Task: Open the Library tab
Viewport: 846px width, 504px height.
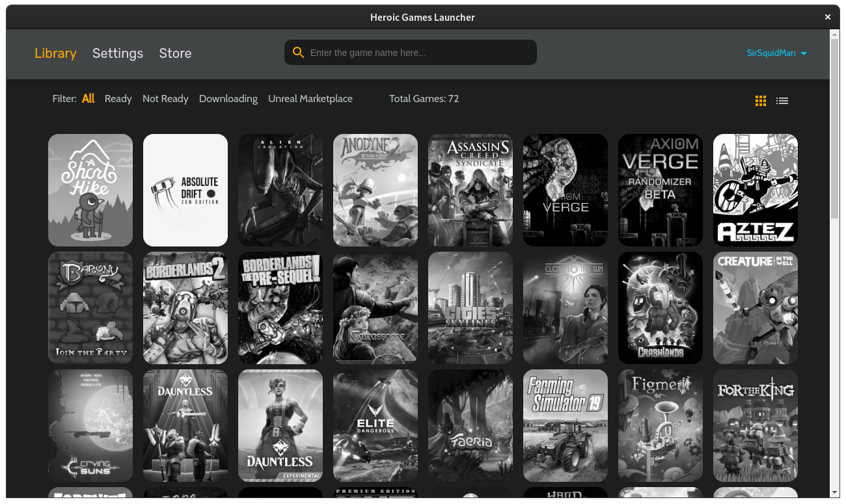Action: point(55,53)
